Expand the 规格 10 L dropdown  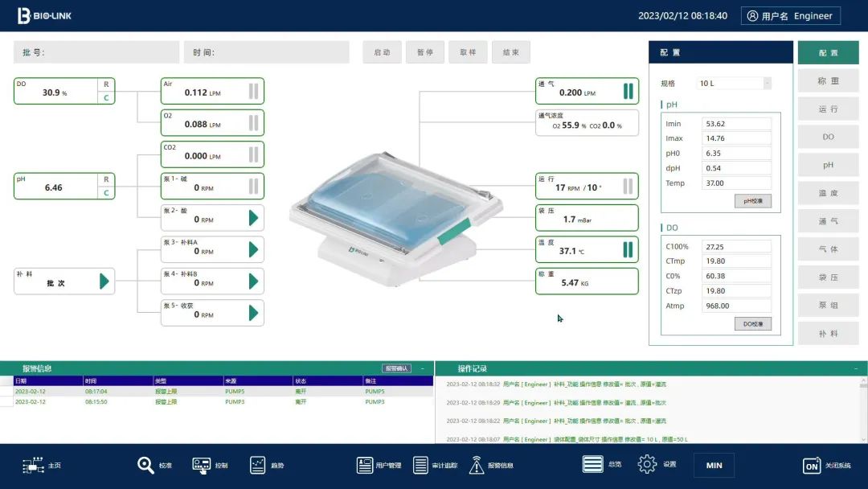pos(767,83)
